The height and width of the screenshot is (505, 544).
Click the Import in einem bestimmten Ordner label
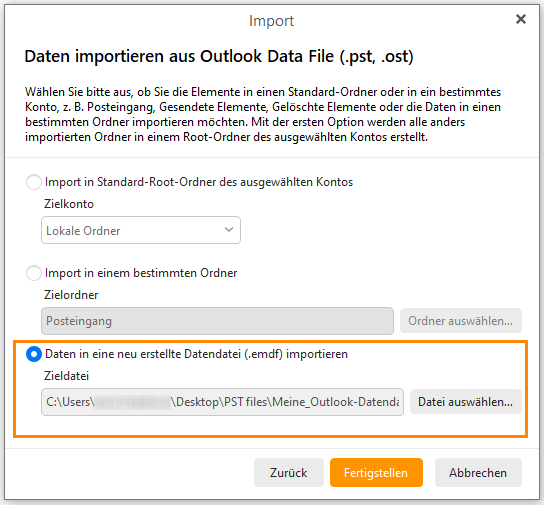(141, 273)
